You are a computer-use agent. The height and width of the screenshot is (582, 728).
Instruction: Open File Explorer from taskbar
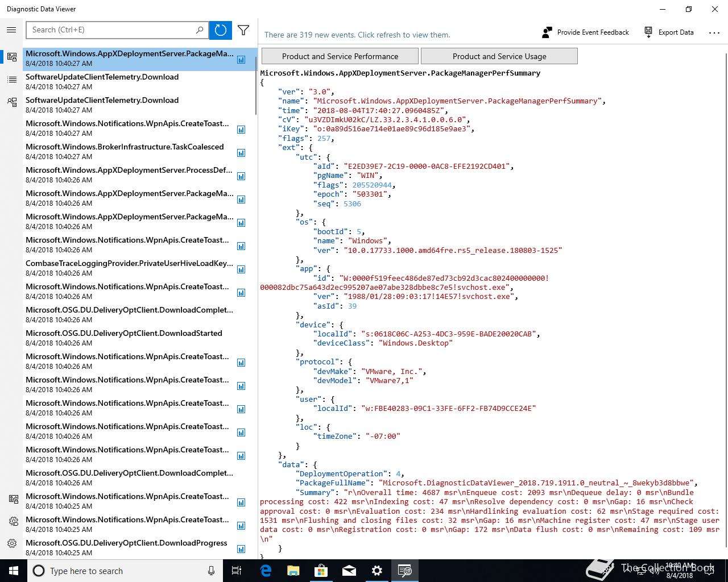293,571
